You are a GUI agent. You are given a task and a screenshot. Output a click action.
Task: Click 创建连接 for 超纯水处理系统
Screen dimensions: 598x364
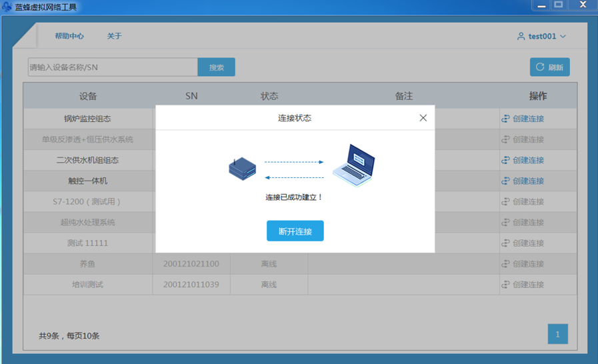click(x=523, y=222)
